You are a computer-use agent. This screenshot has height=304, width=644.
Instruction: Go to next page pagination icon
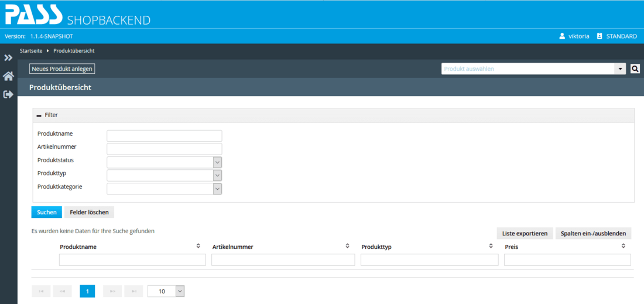(112, 291)
